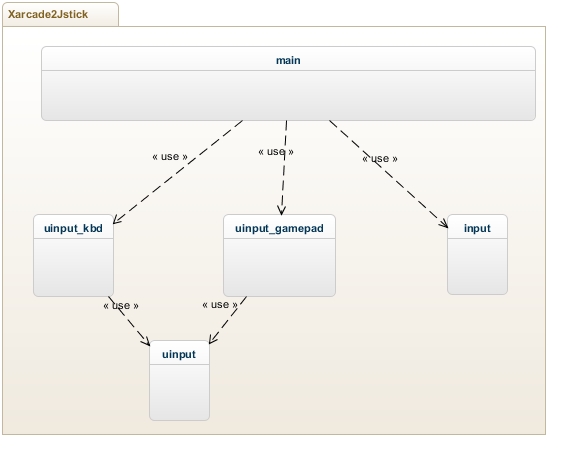The height and width of the screenshot is (454, 565).
Task: Select the uinput_kbd class header
Action: tap(74, 227)
